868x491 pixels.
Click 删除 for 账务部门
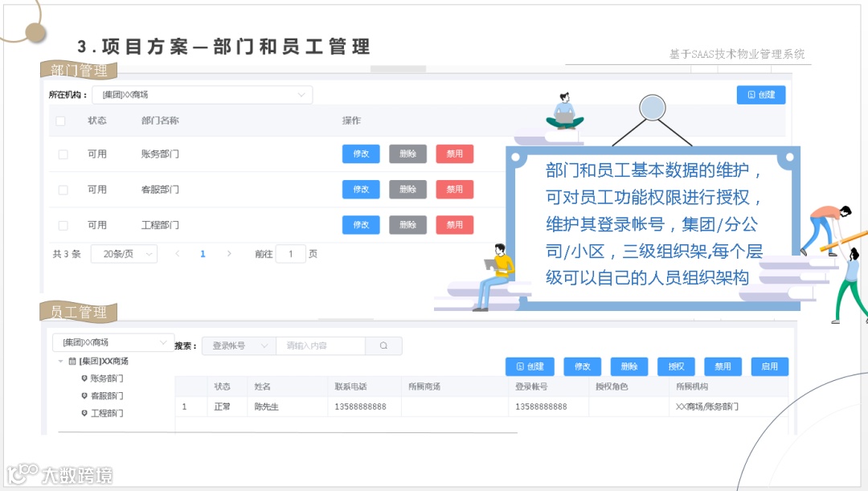point(408,153)
